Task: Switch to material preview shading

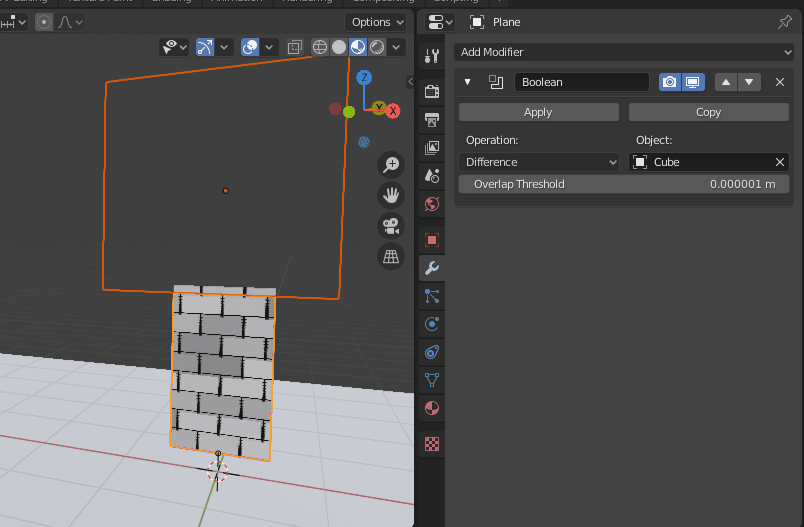Action: point(358,47)
